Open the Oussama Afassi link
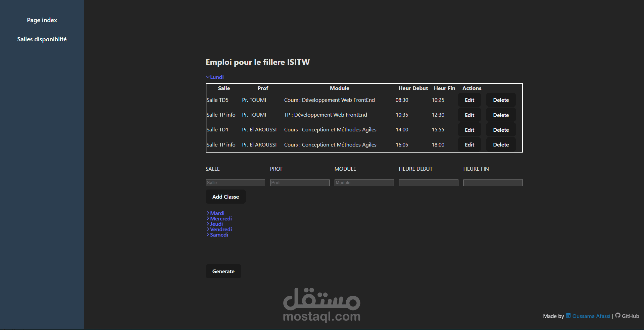 click(591, 316)
